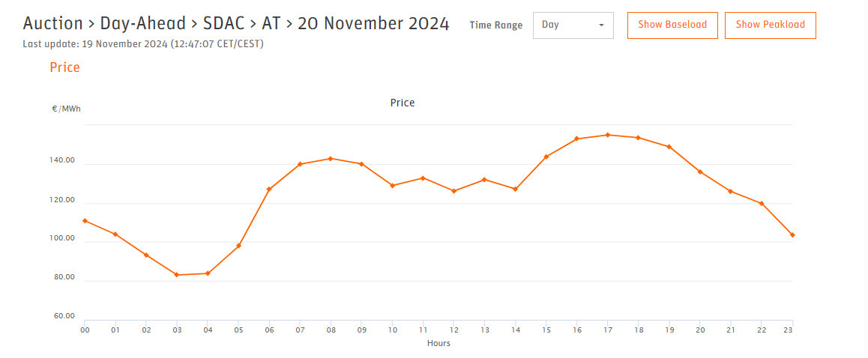Image resolution: width=868 pixels, height=358 pixels.
Task: Click the Show Peakload button
Action: 770,25
